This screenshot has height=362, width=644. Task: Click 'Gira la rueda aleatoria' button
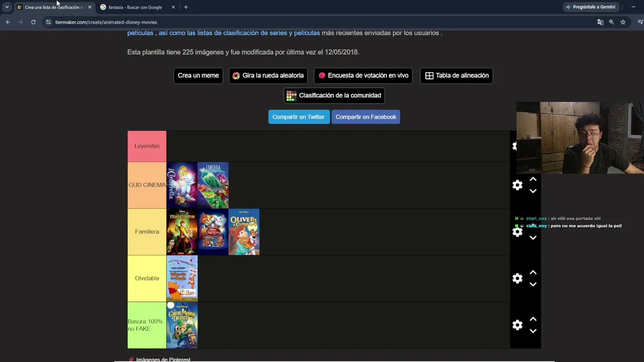[x=268, y=75]
